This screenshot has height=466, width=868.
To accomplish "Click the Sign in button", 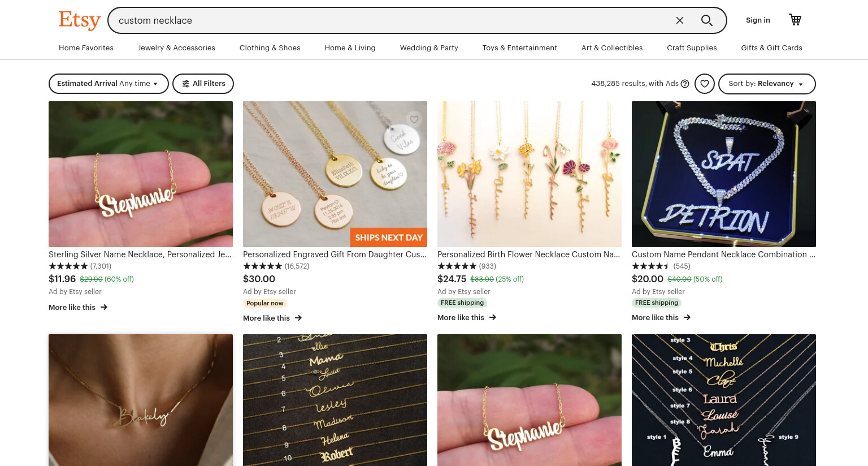I will click(758, 20).
